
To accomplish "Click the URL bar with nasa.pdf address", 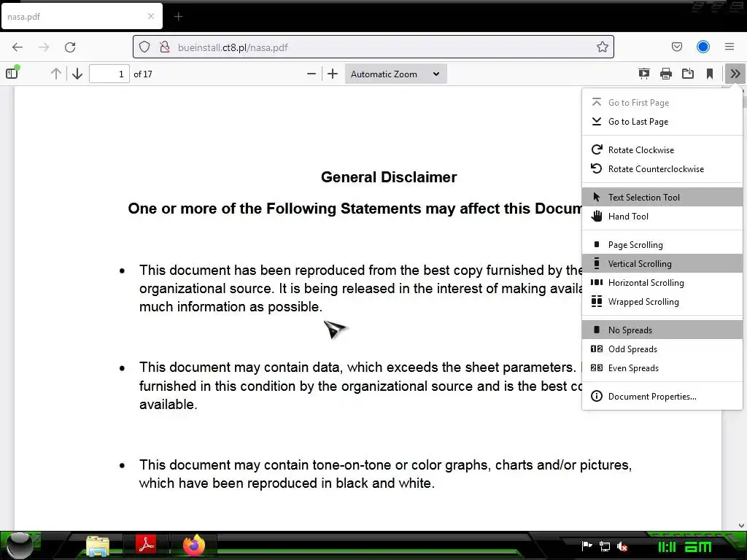I will pos(373,47).
